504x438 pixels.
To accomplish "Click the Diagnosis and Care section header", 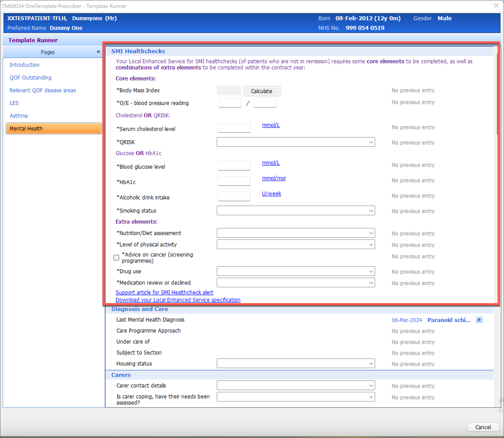I will (140, 309).
